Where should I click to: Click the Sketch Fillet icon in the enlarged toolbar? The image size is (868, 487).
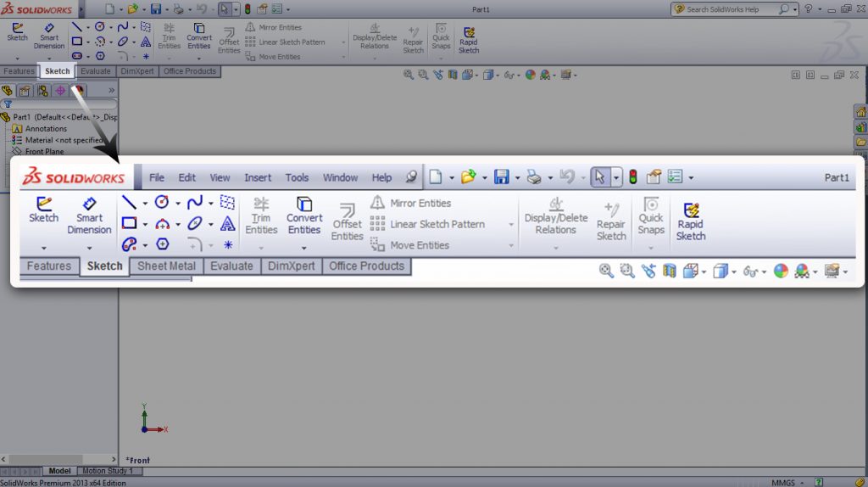(x=194, y=244)
